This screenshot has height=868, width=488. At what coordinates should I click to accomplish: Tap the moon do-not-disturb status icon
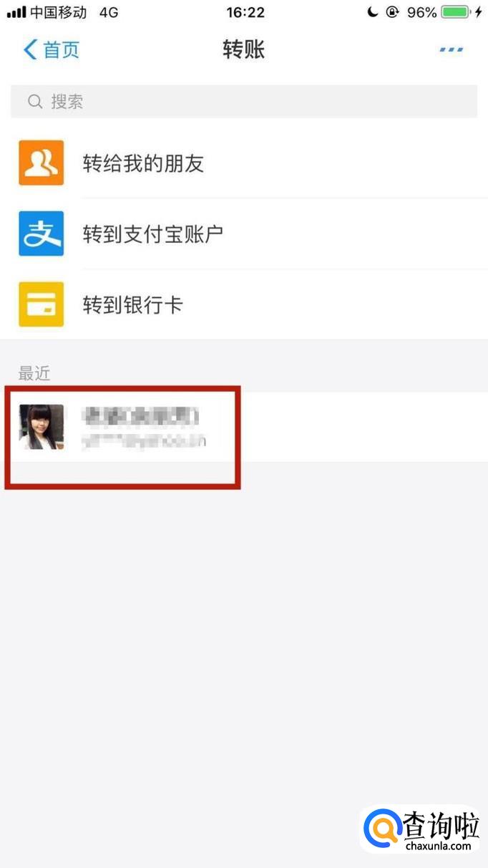click(372, 12)
